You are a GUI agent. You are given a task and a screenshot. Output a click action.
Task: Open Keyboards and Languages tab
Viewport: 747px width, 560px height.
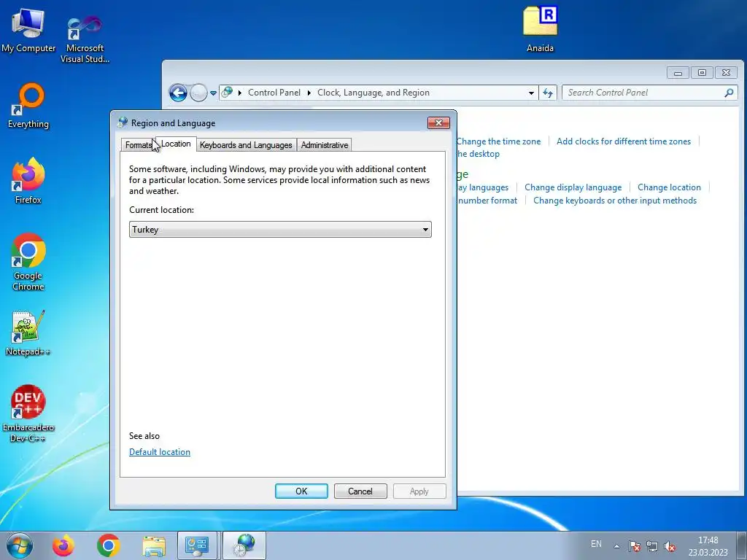246,145
